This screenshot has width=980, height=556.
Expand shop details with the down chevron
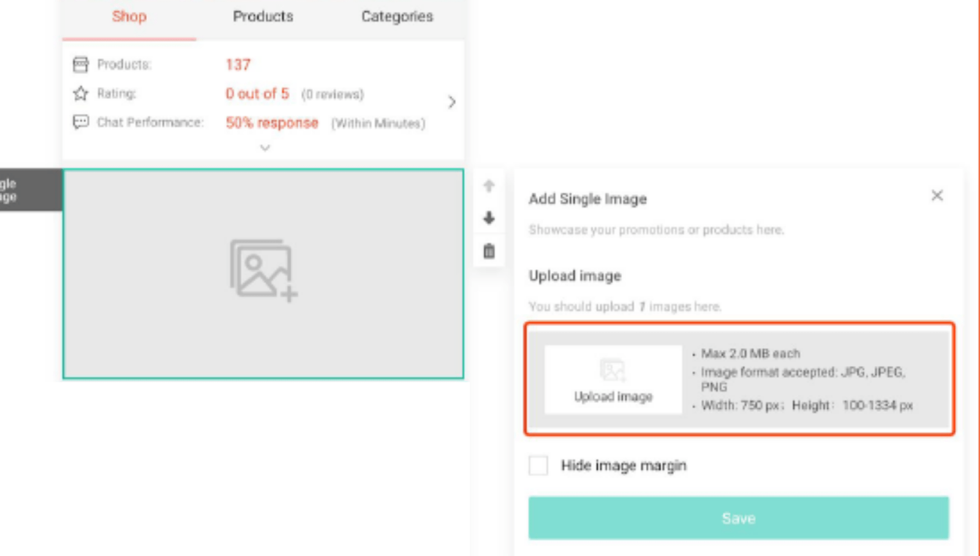[x=265, y=148]
